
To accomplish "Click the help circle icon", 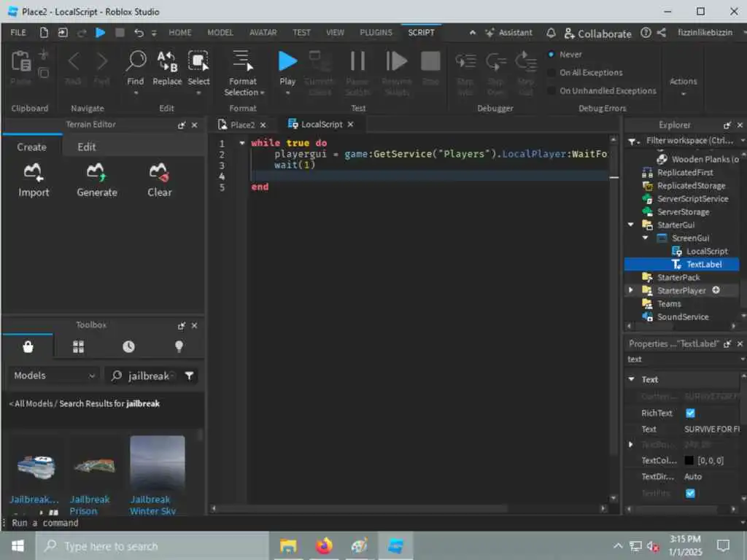I will pyautogui.click(x=646, y=32).
